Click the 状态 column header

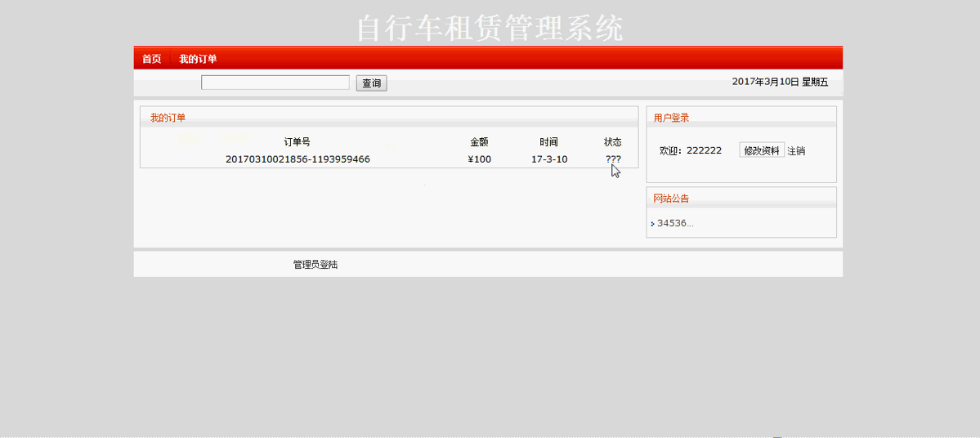612,142
